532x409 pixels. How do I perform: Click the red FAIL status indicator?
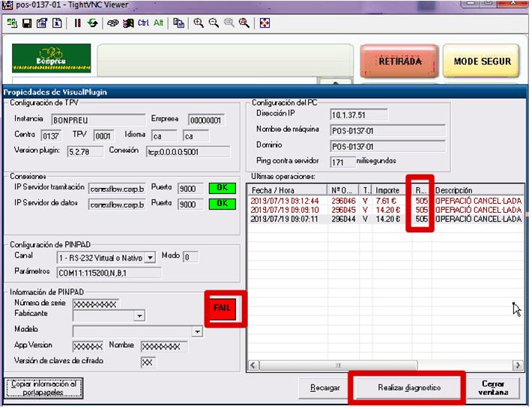coord(224,309)
